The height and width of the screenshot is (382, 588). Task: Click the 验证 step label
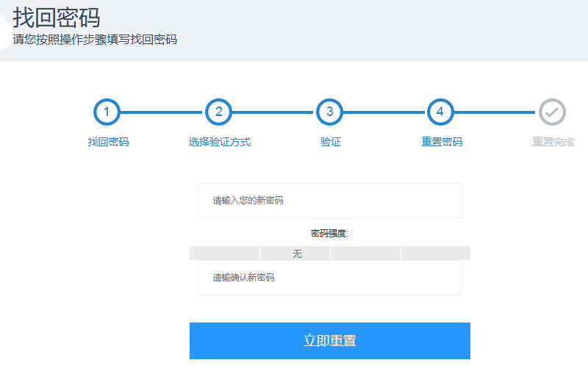(331, 142)
